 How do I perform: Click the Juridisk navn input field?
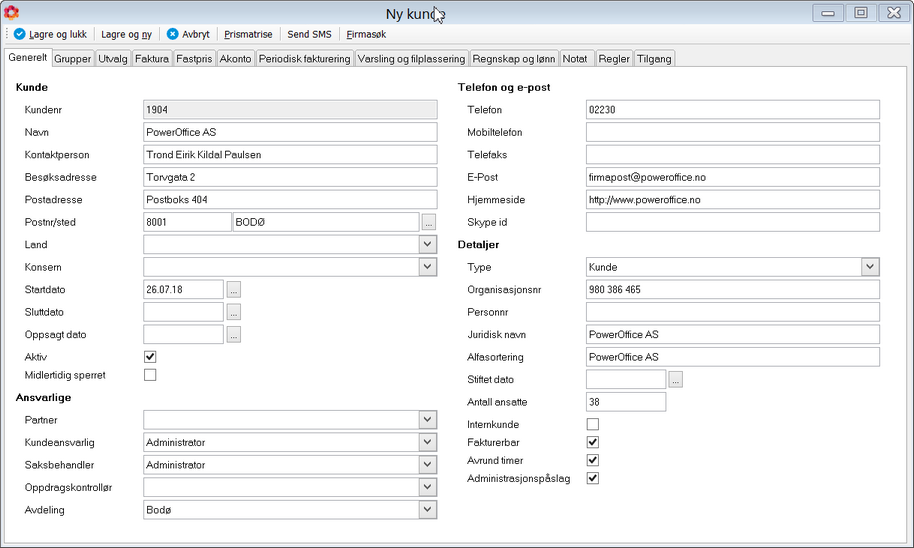(733, 335)
